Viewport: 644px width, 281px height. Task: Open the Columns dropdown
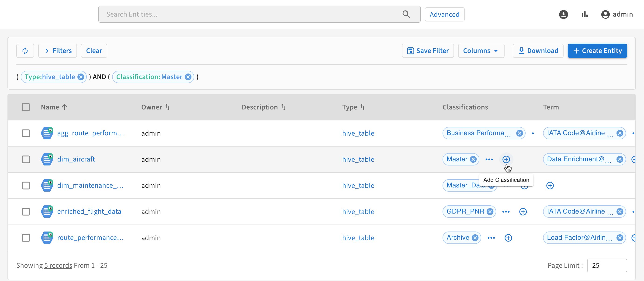pyautogui.click(x=481, y=51)
